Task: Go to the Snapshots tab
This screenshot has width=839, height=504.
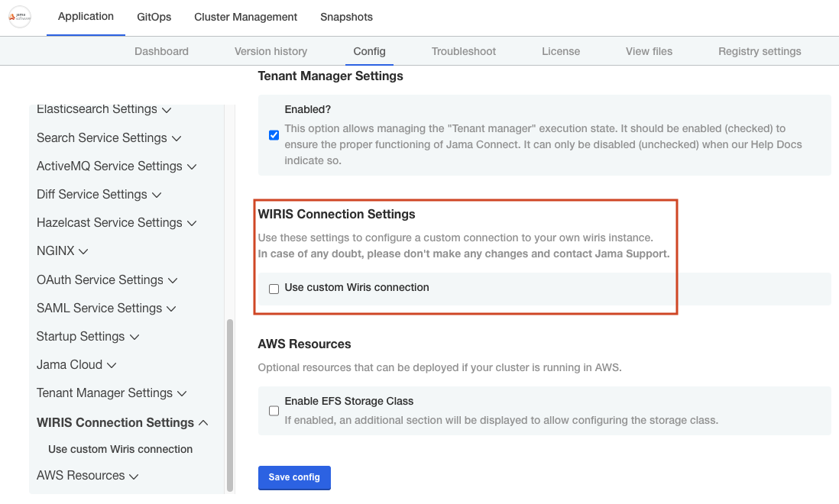Action: 346,17
